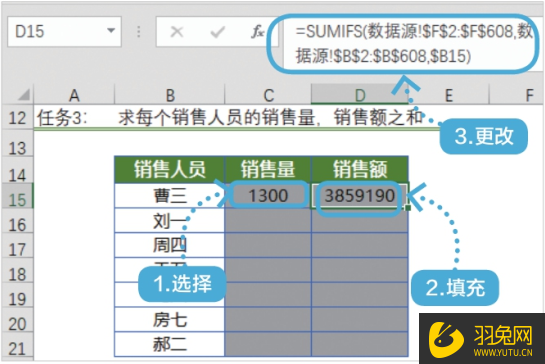Select the cell with name 房七
The height and width of the screenshot is (364, 545).
tap(170, 319)
